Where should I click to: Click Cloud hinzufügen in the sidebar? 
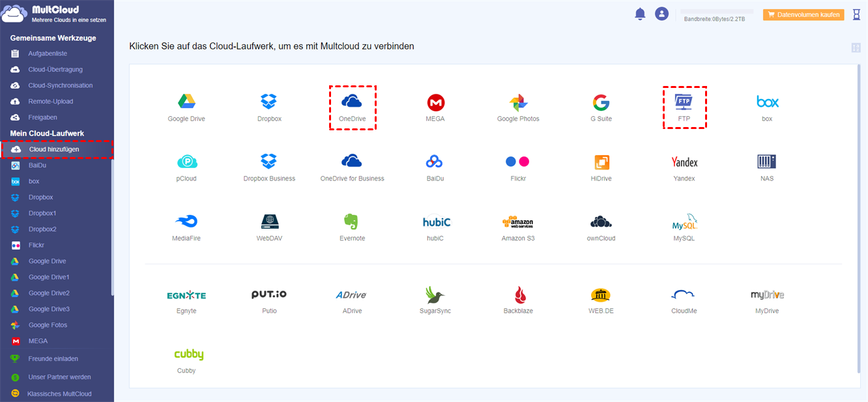coord(57,149)
